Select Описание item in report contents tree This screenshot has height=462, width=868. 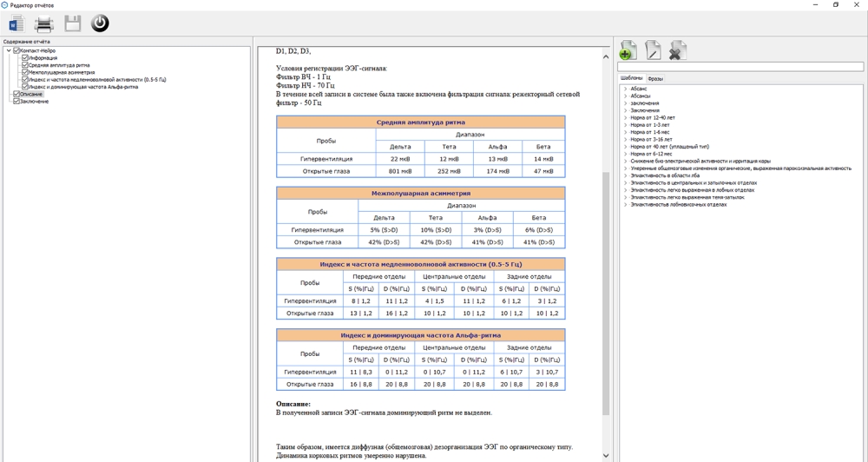31,95
